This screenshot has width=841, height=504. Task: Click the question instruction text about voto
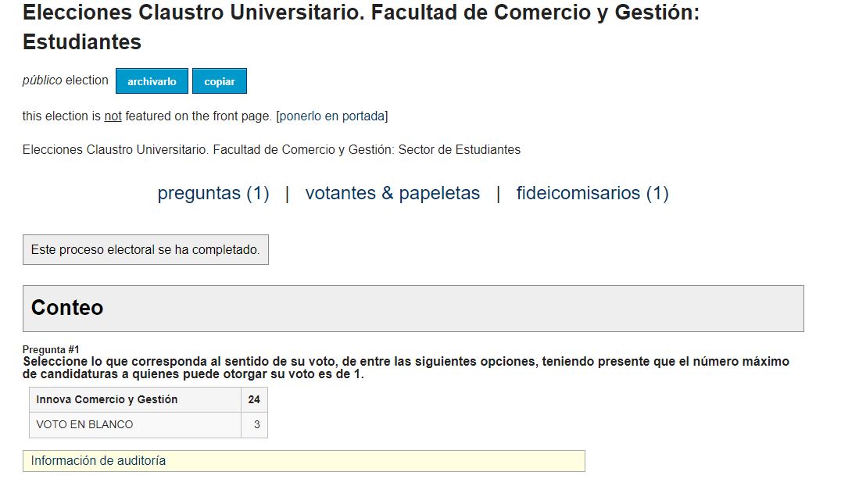(406, 368)
